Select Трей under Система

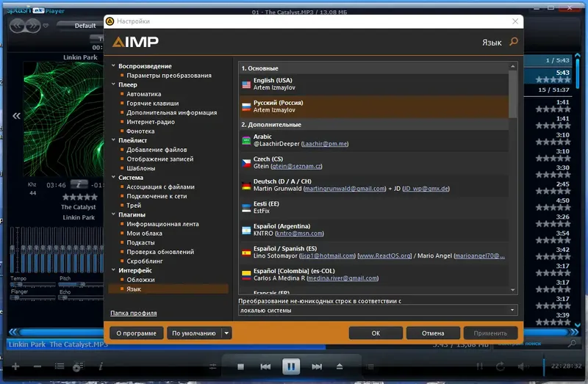tap(134, 206)
